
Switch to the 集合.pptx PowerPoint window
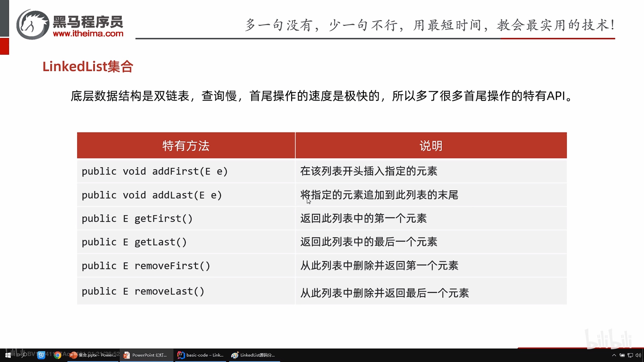pyautogui.click(x=93, y=355)
